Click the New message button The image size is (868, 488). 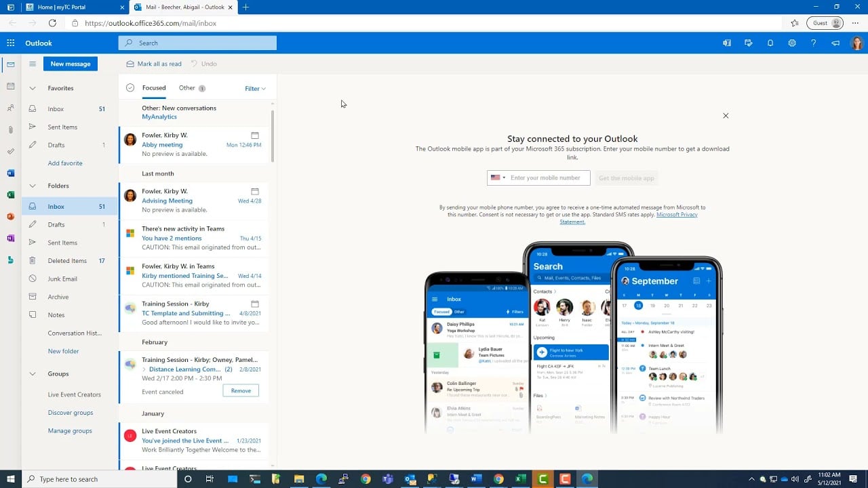[x=71, y=64]
